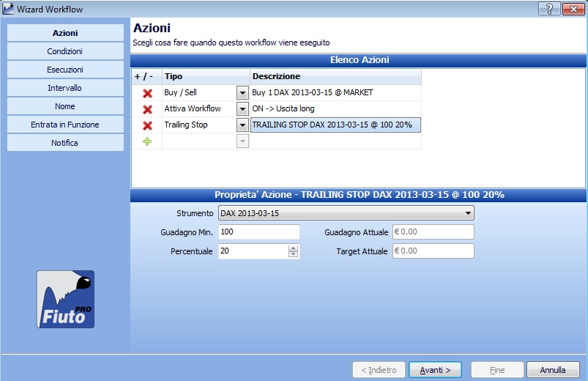Screen dimensions: 588x381
Task: Go to the Esecuzioni step
Action: [65, 70]
